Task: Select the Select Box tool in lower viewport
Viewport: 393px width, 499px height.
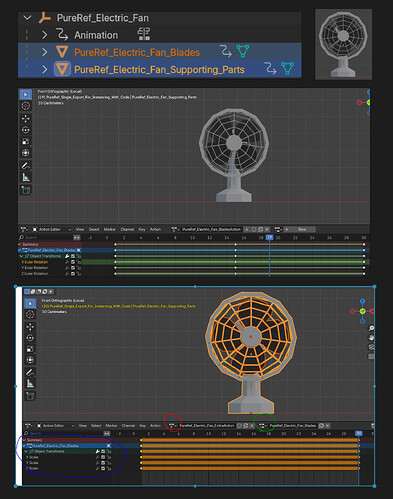Action: point(30,303)
